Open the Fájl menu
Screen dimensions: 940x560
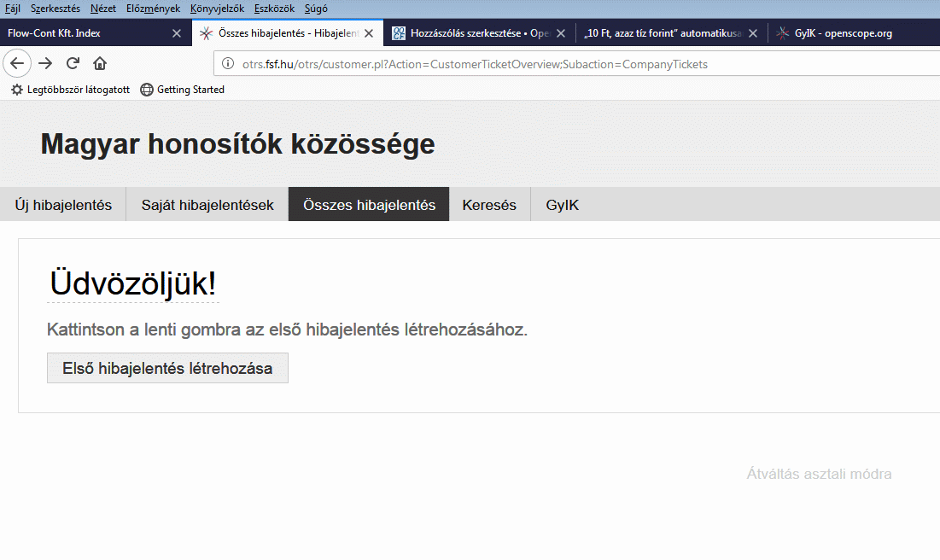tap(13, 9)
